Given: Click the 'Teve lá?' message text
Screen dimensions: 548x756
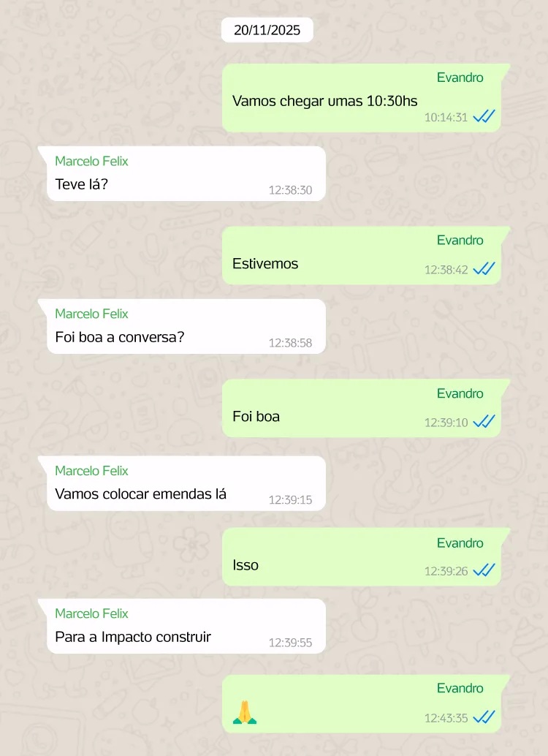Looking at the screenshot, I should pos(81,184).
